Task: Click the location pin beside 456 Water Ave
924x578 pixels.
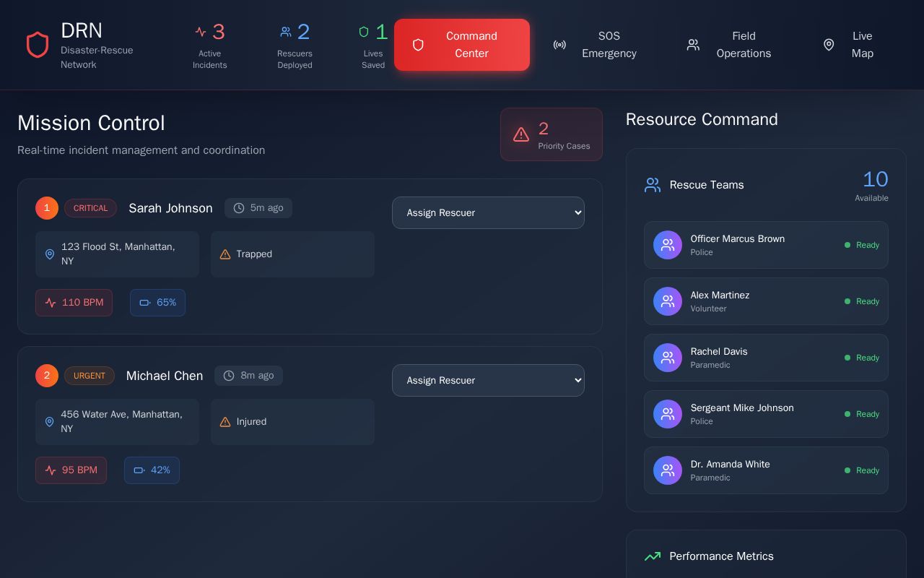Action: coord(50,422)
